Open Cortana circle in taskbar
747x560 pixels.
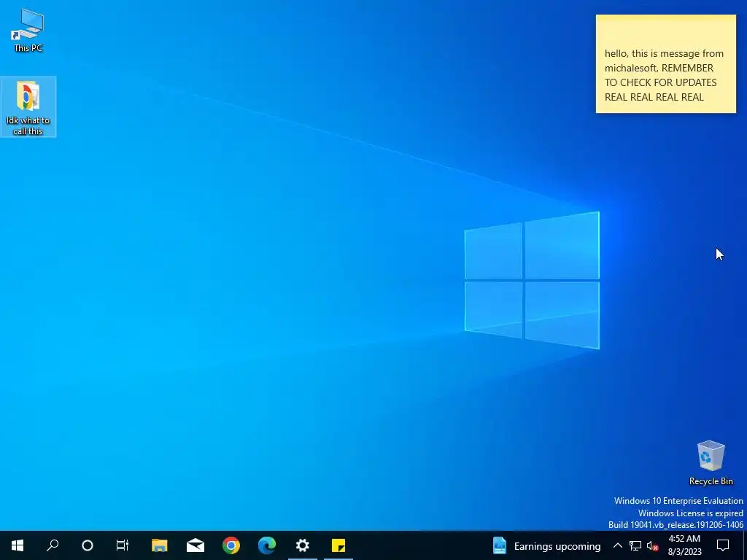point(88,545)
